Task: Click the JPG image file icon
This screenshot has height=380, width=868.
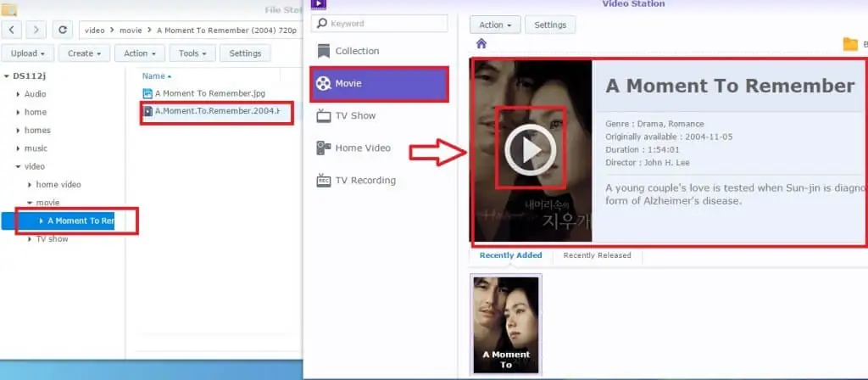Action: click(147, 93)
